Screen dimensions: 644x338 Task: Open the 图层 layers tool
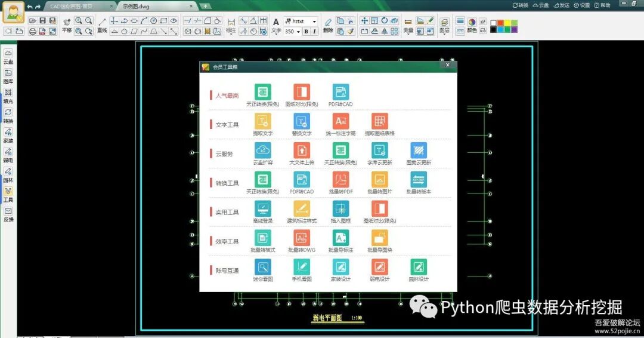tap(444, 26)
